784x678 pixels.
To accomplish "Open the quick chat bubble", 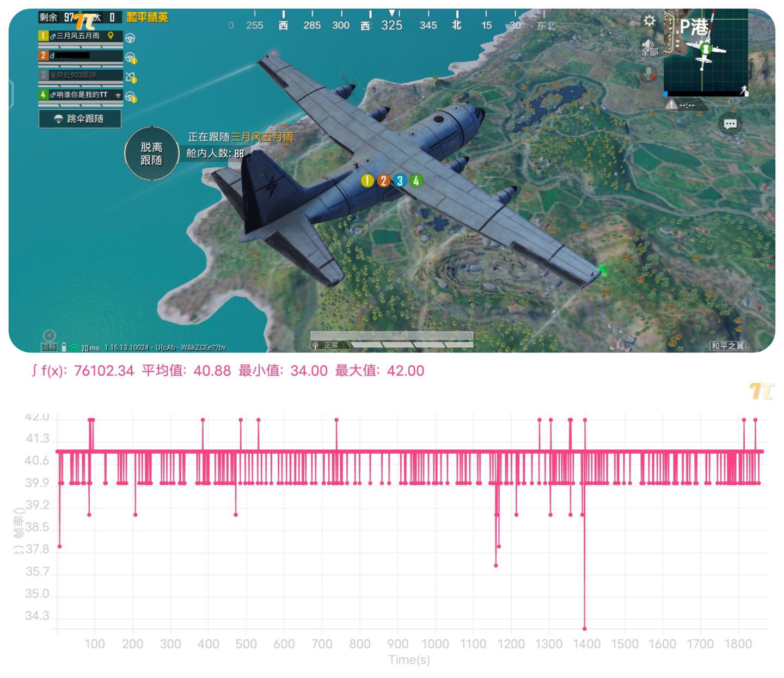I will (730, 124).
